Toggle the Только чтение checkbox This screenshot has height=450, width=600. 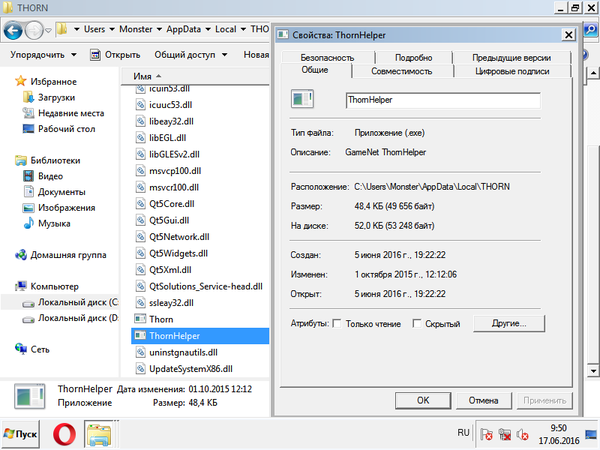click(x=337, y=323)
